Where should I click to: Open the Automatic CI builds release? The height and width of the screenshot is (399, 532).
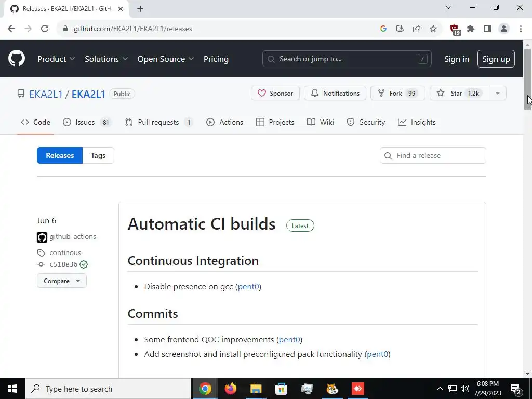click(202, 224)
